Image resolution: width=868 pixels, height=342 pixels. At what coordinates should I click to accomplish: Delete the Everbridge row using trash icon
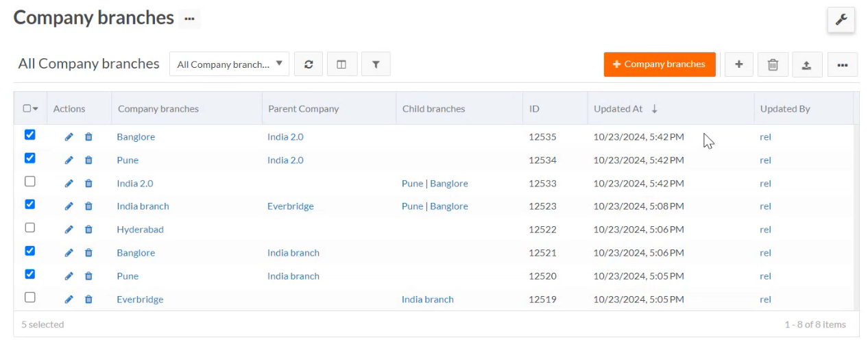pos(88,300)
